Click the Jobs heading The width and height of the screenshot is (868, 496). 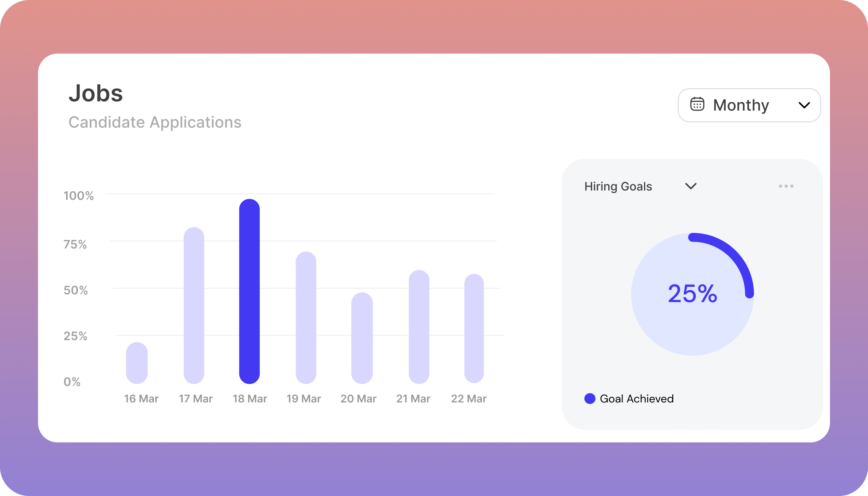pyautogui.click(x=96, y=93)
